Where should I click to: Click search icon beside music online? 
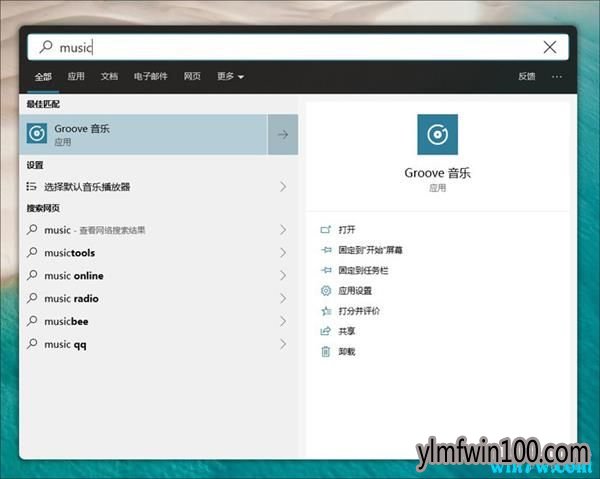click(32, 275)
